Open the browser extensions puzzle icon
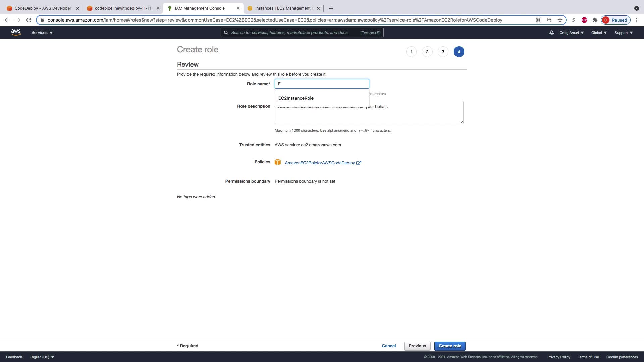The image size is (644, 362). pos(595,20)
